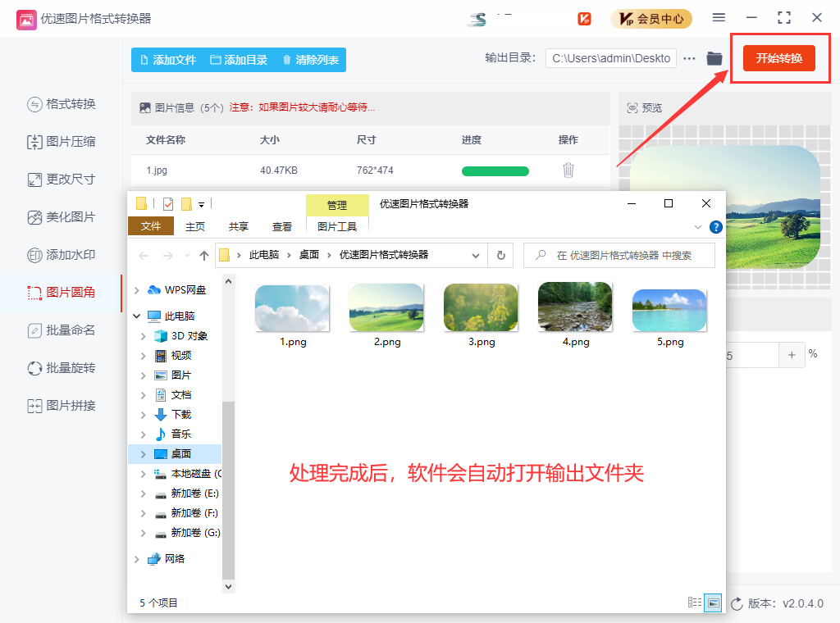
Task: Open 图片拼接 image stitching tool
Action: pyautogui.click(x=62, y=406)
